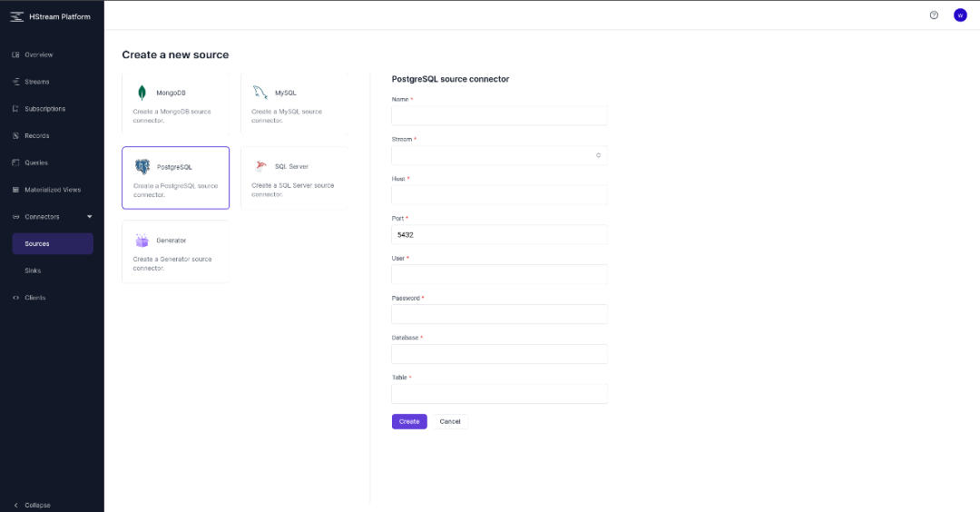Open help via question mark icon
The width and height of the screenshot is (980, 512).
[934, 15]
